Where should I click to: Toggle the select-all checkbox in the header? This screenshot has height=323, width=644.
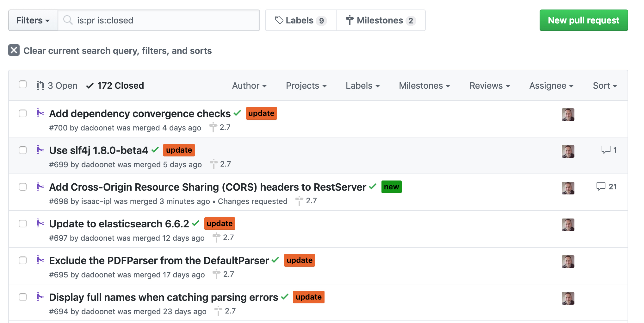click(x=23, y=84)
